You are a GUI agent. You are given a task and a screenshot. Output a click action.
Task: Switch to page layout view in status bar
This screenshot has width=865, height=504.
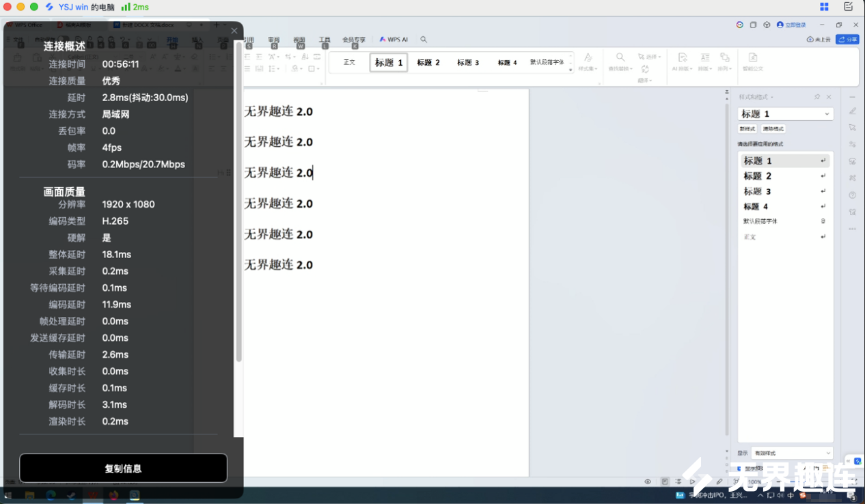tap(665, 481)
